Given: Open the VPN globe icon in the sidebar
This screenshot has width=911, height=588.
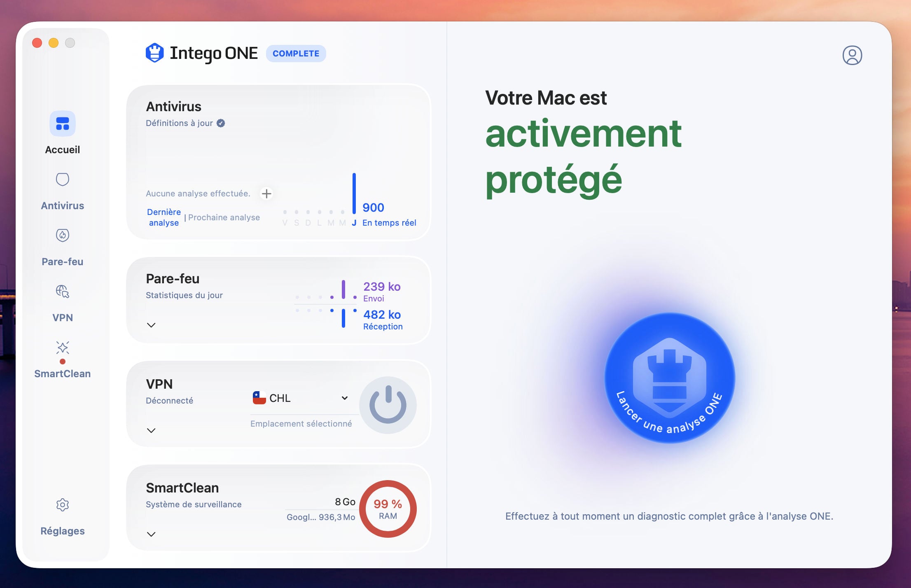Looking at the screenshot, I should (63, 291).
